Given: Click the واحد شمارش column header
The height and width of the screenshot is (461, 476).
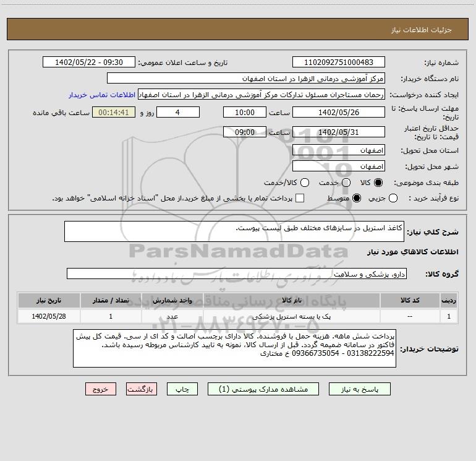Looking at the screenshot, I should coord(172,300).
